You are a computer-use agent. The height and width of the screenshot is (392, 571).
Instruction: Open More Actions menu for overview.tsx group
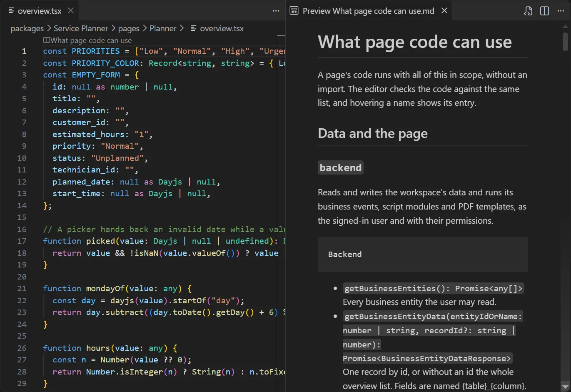click(x=276, y=11)
